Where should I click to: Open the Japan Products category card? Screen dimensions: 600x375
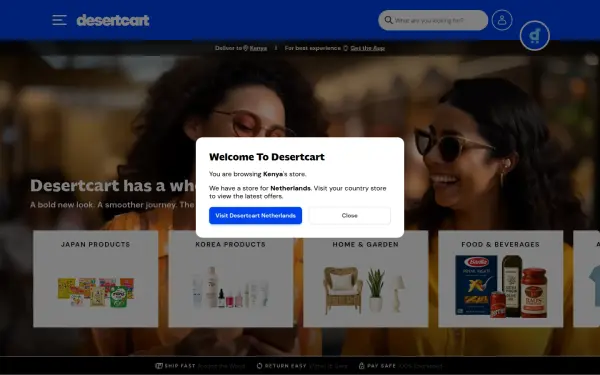coord(96,279)
